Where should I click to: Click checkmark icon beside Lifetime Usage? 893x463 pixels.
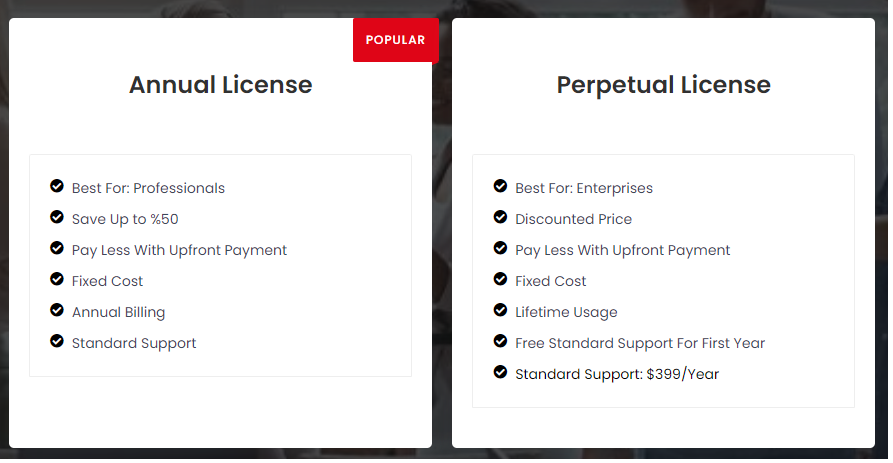[500, 310]
